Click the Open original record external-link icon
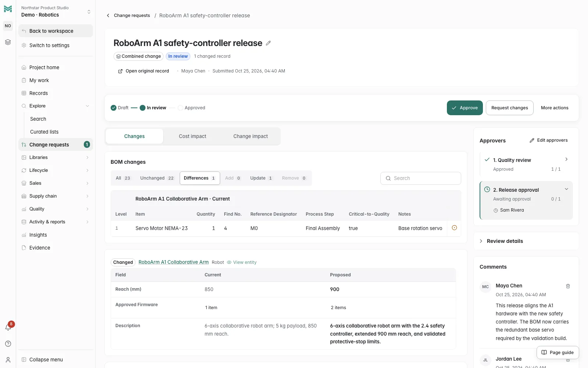Screen dimensions: 588x368 coord(120,71)
